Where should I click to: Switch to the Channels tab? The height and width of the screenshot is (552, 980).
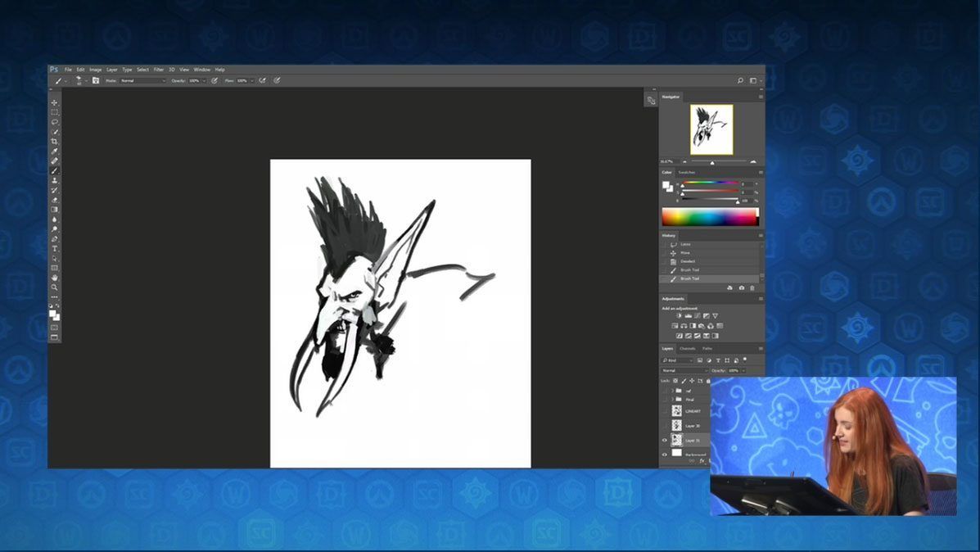[x=688, y=349]
